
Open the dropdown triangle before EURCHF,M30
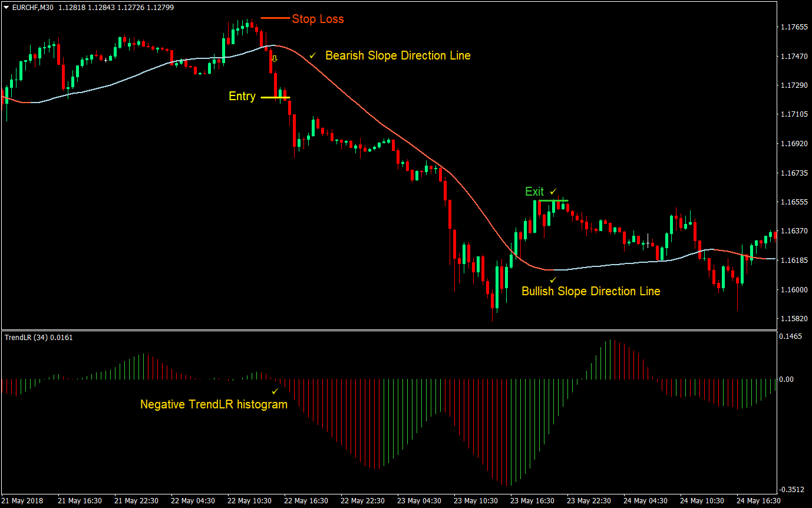coord(6,9)
